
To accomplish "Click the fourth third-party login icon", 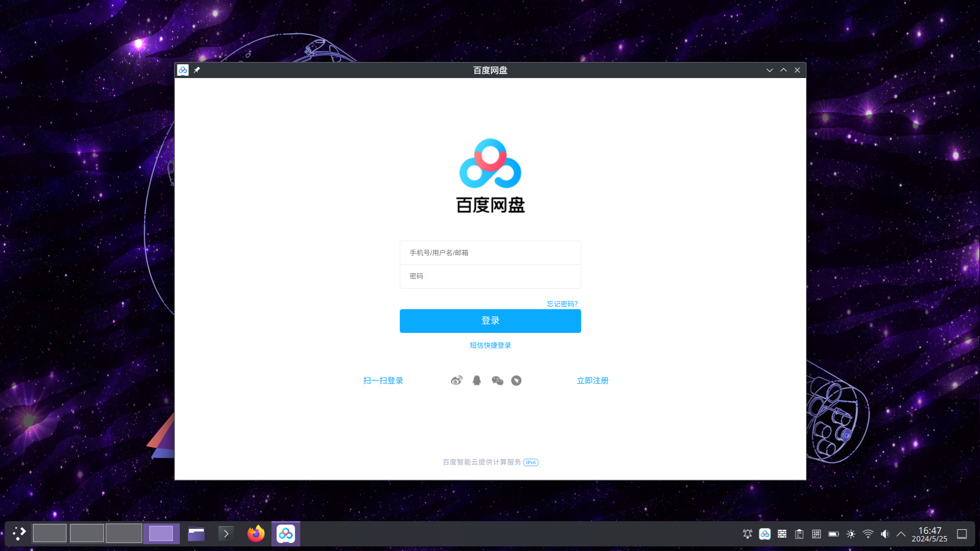I will pyautogui.click(x=516, y=380).
